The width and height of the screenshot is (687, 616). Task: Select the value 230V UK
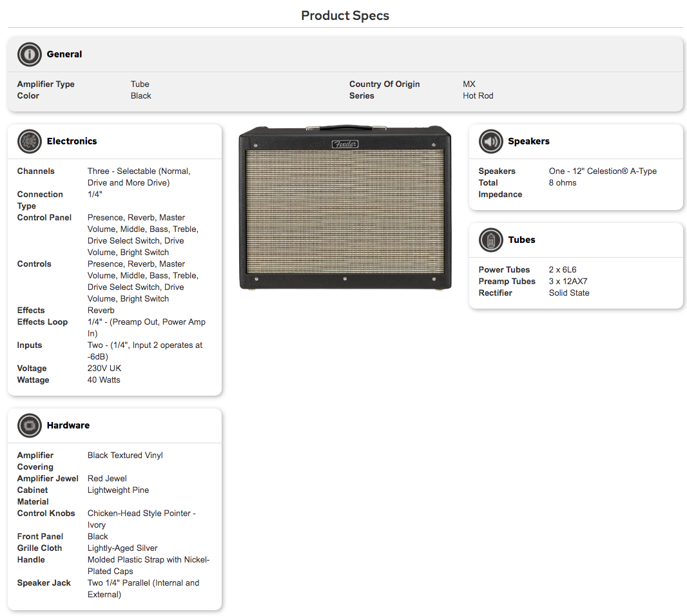[x=104, y=369]
